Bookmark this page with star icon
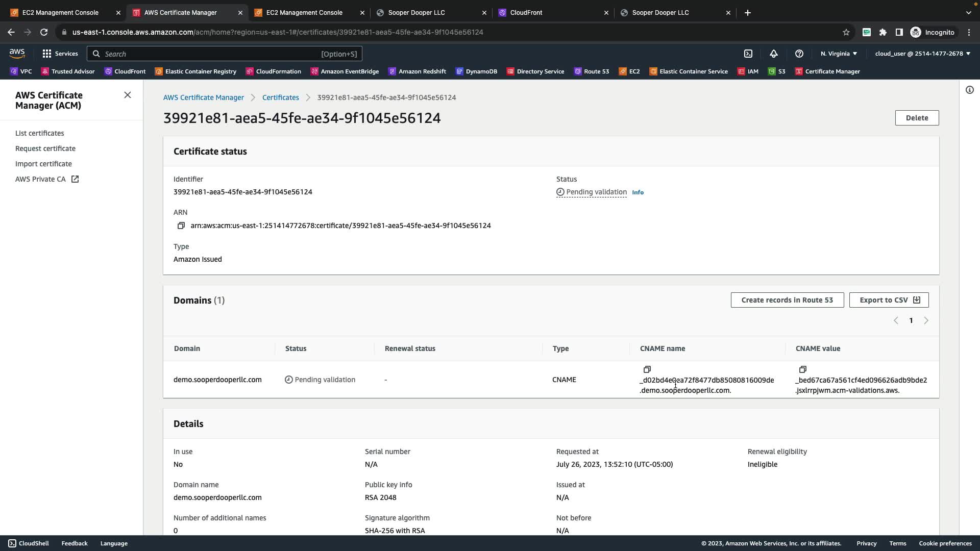980x551 pixels. click(846, 32)
